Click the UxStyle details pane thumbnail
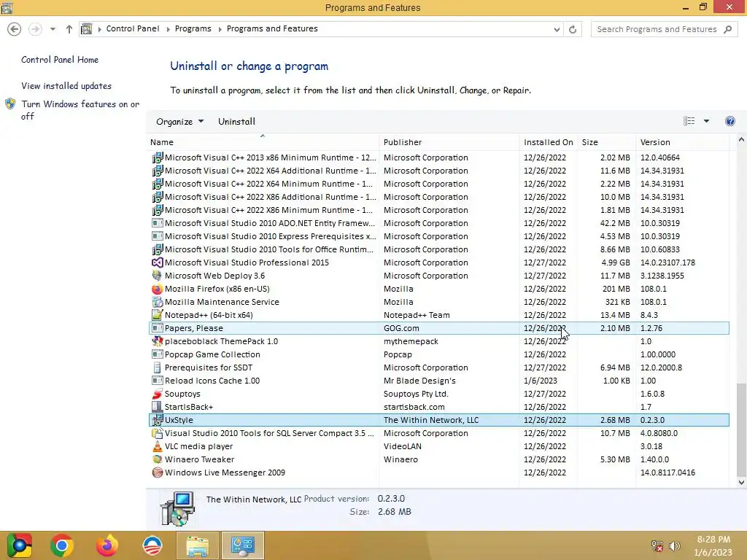The image size is (747, 560). pyautogui.click(x=178, y=508)
